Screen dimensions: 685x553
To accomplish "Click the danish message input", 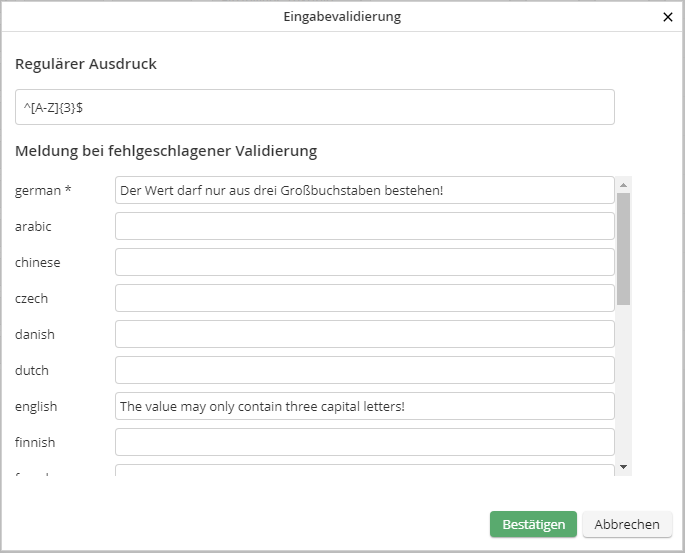I will (364, 334).
